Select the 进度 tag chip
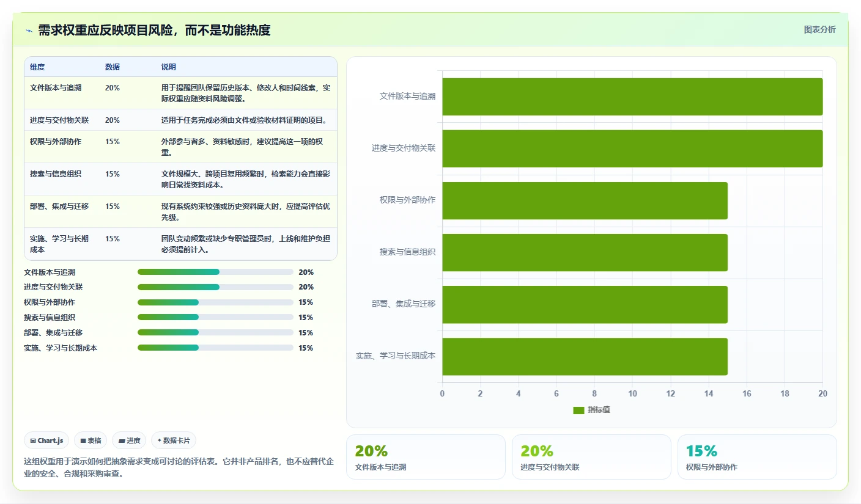Screen dimensions: 861x504 [129, 440]
